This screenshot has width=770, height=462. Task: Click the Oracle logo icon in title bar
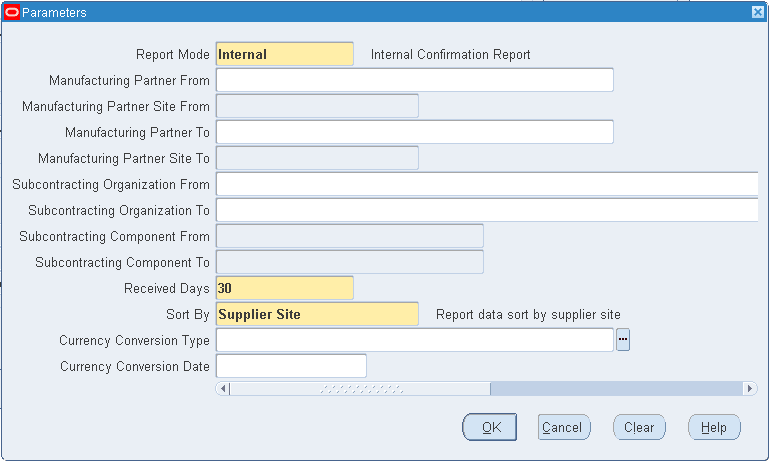12,12
